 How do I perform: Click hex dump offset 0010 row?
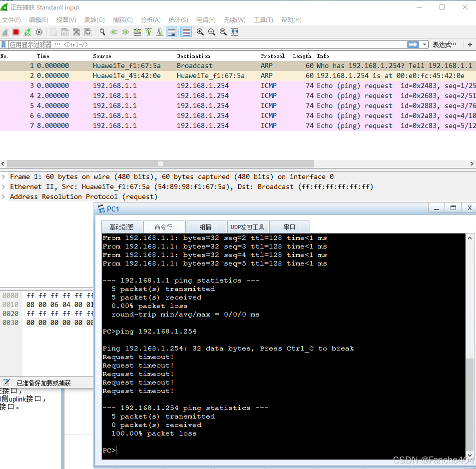pyautogui.click(x=47, y=304)
